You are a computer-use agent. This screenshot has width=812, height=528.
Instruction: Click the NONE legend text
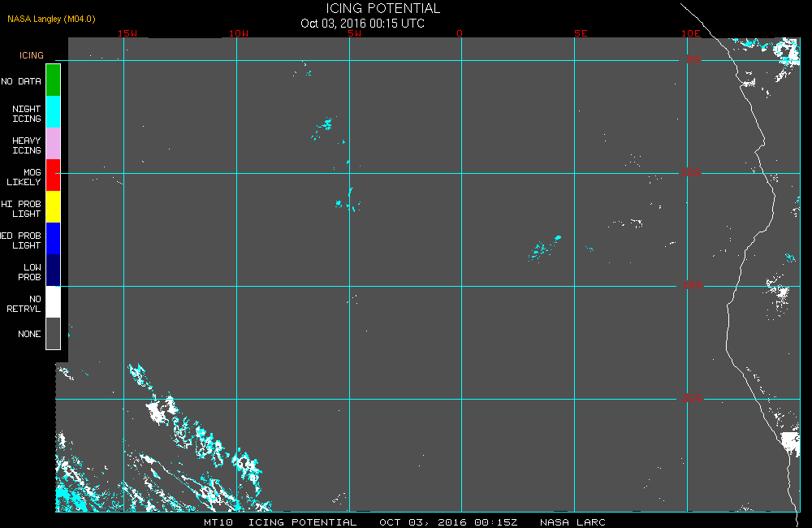pyautogui.click(x=29, y=334)
